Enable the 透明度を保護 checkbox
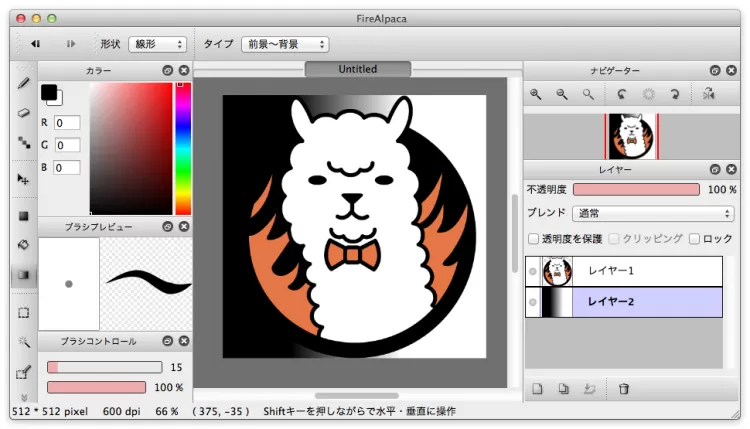 (x=533, y=239)
